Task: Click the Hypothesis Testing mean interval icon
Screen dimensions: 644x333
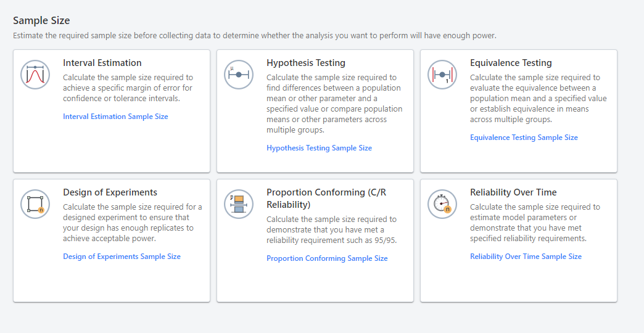Action: point(239,75)
